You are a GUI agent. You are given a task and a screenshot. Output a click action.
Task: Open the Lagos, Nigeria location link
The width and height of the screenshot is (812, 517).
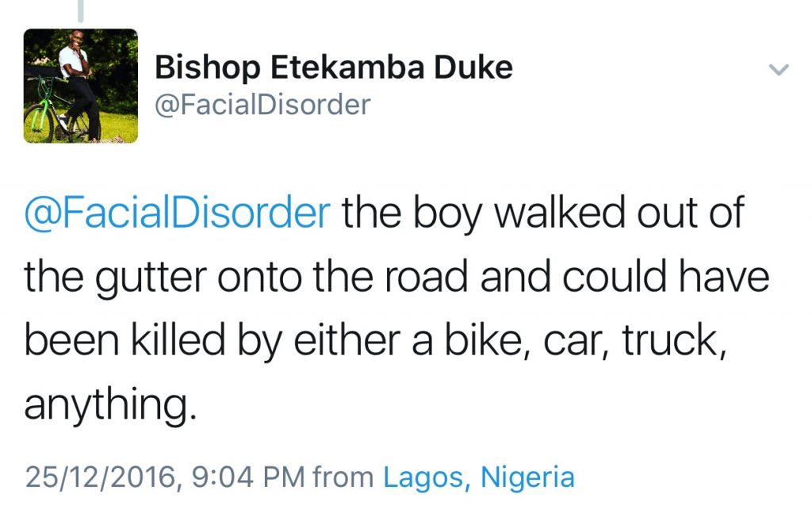[x=478, y=477]
